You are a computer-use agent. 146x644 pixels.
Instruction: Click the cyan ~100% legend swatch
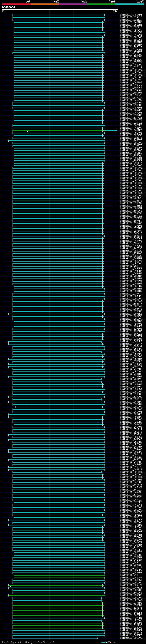pyautogui.click(x=130, y=4)
